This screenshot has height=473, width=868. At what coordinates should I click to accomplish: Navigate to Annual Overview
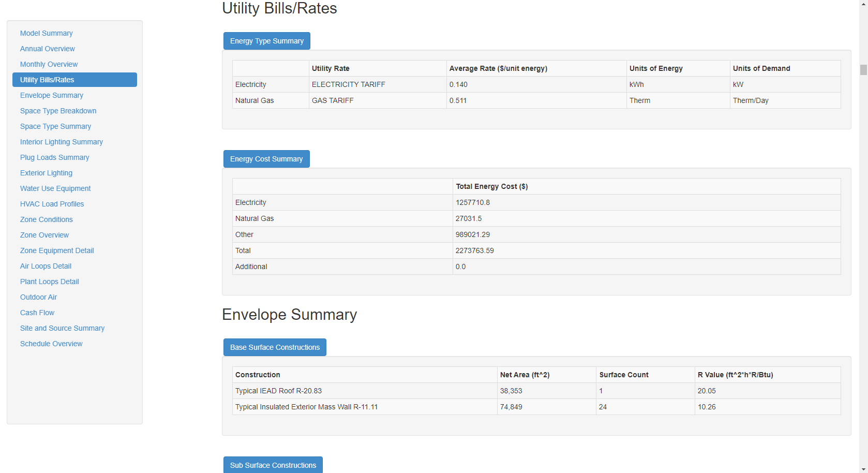tap(47, 48)
